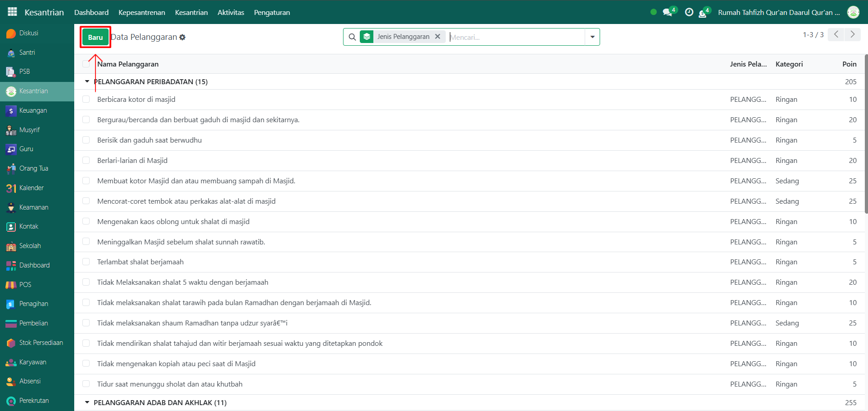This screenshot has width=868, height=411.
Task: Open the search options dropdown arrow
Action: click(x=592, y=37)
